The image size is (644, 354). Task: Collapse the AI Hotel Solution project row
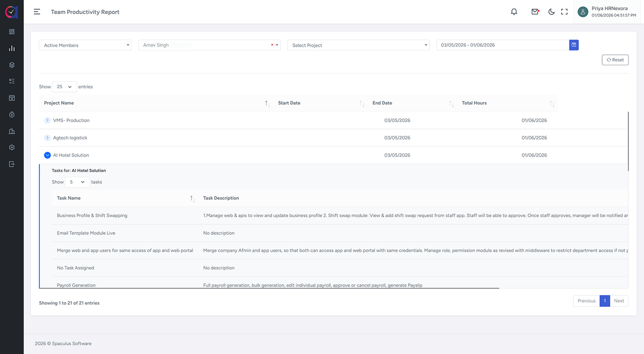click(x=47, y=155)
